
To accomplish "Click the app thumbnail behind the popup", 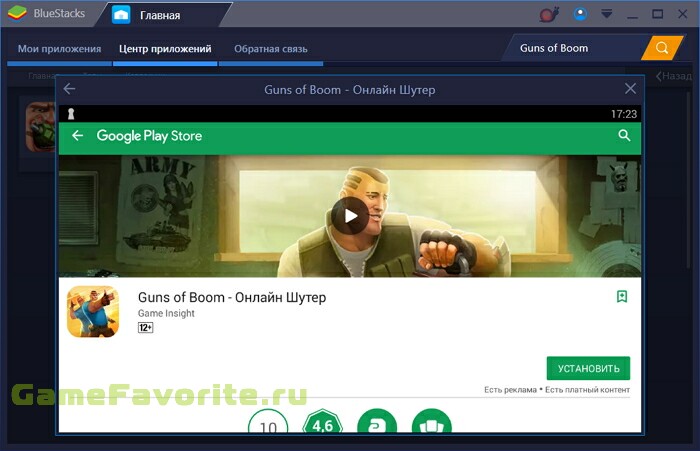I will pos(40,127).
